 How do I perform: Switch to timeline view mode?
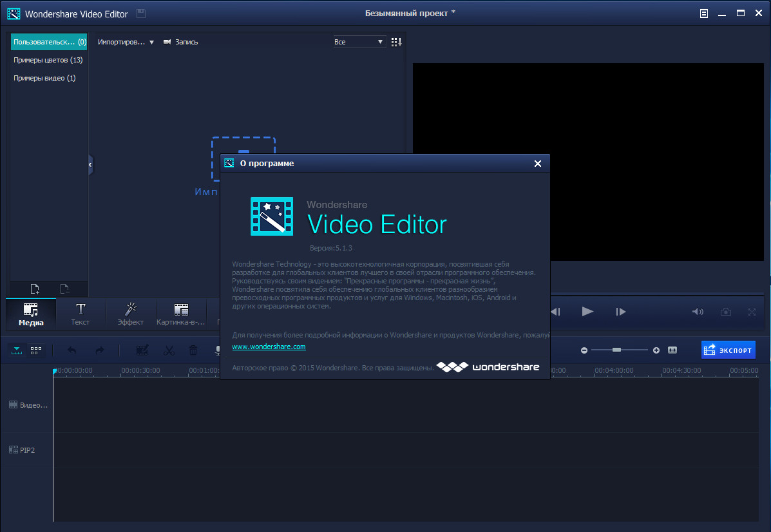(x=17, y=350)
